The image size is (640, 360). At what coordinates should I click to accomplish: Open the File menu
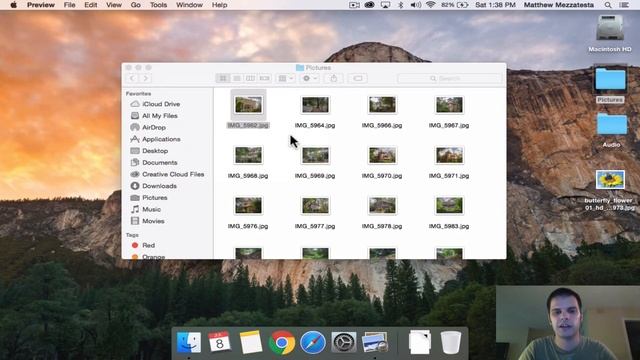(x=69, y=5)
